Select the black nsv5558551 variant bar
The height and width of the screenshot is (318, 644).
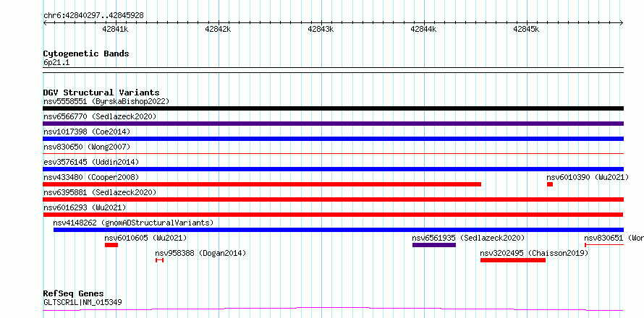coord(333,108)
